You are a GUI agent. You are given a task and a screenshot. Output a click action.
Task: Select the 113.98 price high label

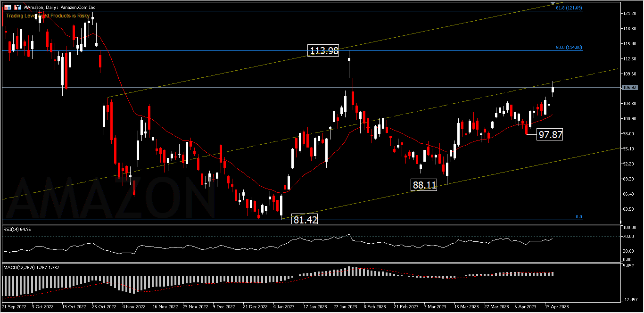coord(323,51)
